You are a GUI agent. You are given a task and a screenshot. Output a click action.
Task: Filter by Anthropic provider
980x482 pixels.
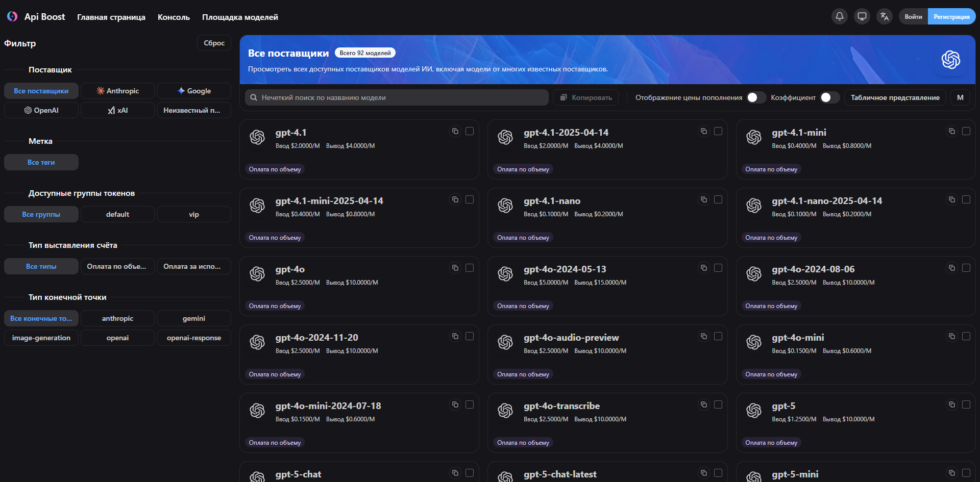117,91
